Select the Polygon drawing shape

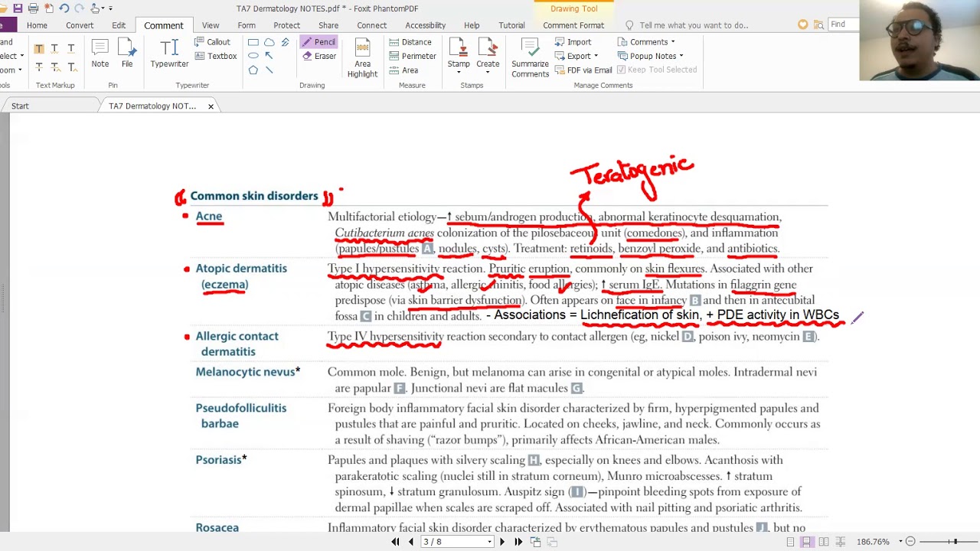tap(253, 70)
